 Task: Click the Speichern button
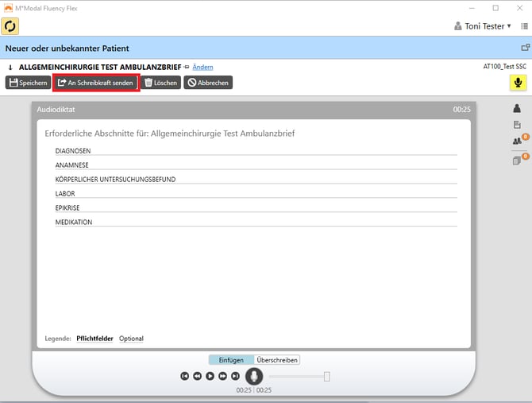[x=28, y=83]
